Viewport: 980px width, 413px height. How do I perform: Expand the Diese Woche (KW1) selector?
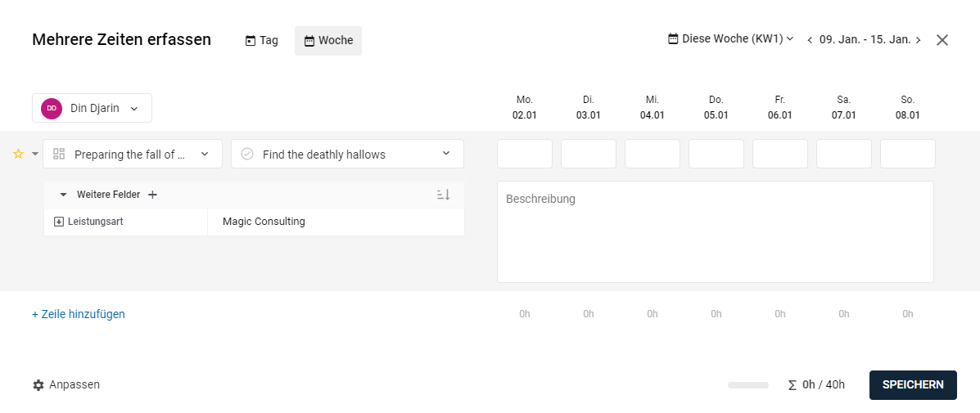click(x=730, y=38)
